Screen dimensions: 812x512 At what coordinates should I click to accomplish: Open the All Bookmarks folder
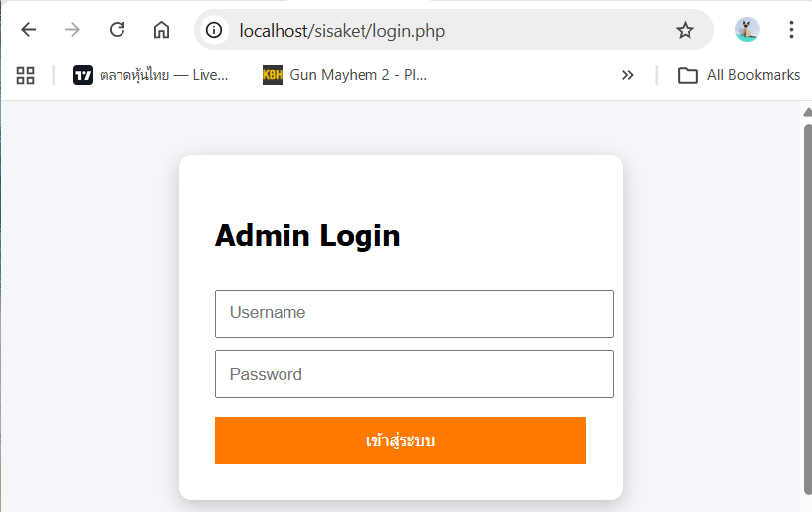tap(739, 75)
